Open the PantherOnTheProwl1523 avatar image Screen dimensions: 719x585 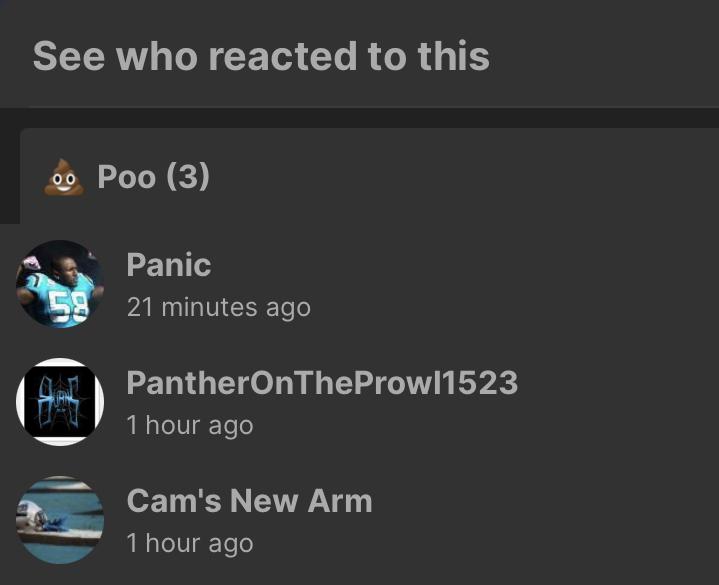pos(60,402)
